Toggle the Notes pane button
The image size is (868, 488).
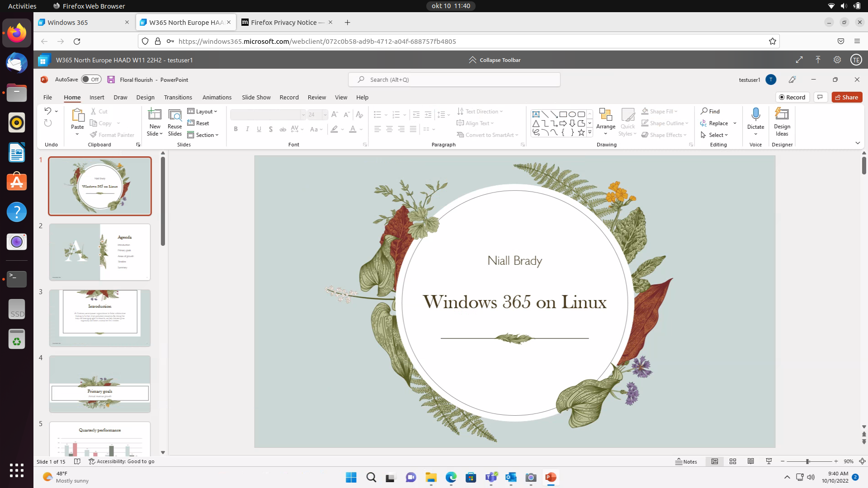[x=686, y=461]
